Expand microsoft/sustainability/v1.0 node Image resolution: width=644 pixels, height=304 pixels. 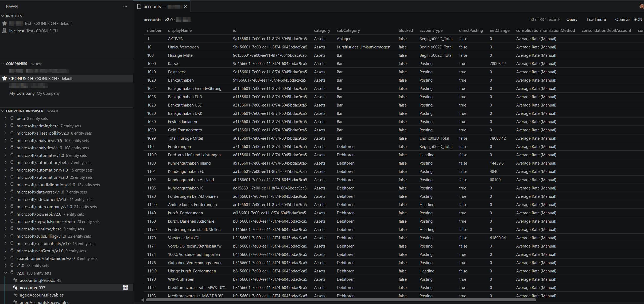coord(5,244)
